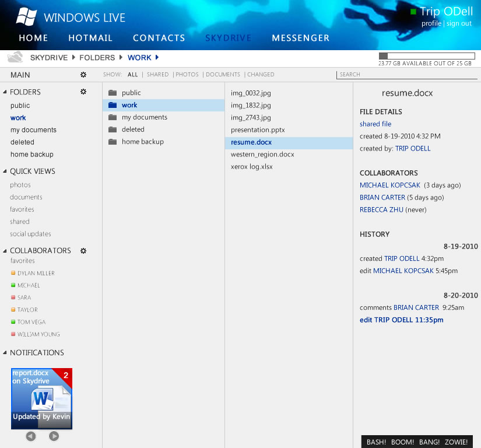Go to HOME in top navigation
Image resolution: width=481 pixels, height=448 pixels.
[33, 38]
